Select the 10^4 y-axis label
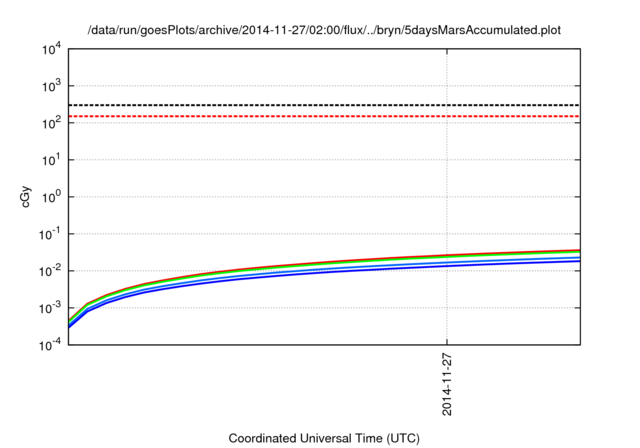 tap(51, 50)
